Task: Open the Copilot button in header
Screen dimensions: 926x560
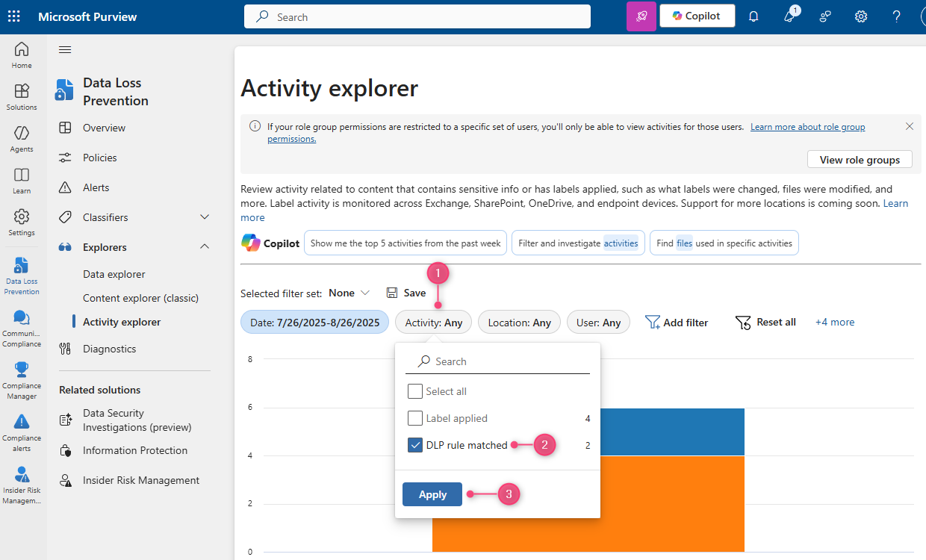Action: pyautogui.click(x=697, y=16)
